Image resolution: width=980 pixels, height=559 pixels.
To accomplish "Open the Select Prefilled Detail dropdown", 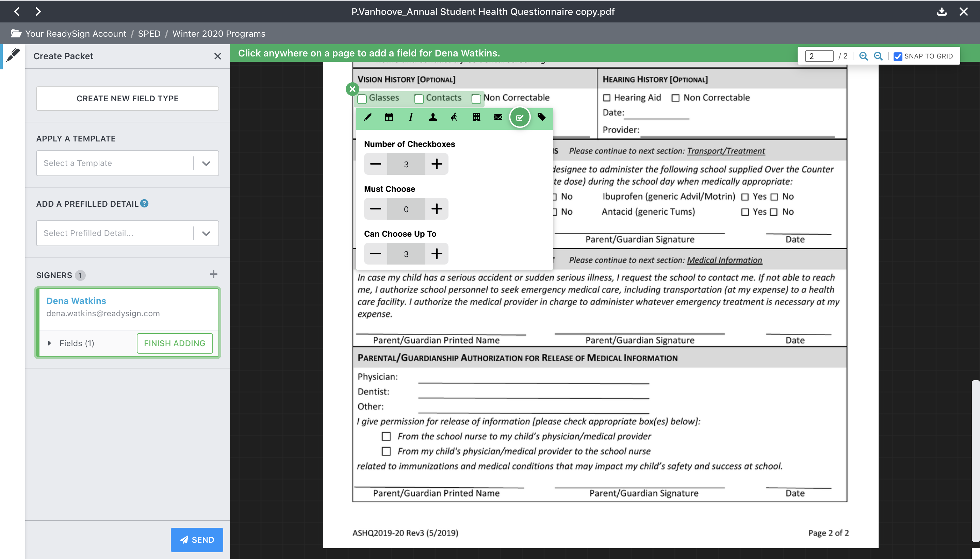I will point(128,233).
